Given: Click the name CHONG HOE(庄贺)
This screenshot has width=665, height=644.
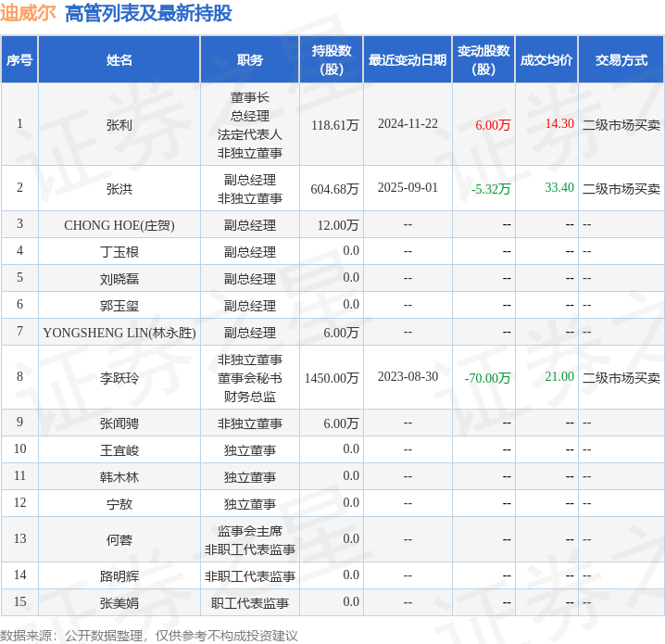Looking at the screenshot, I should coord(119,225).
